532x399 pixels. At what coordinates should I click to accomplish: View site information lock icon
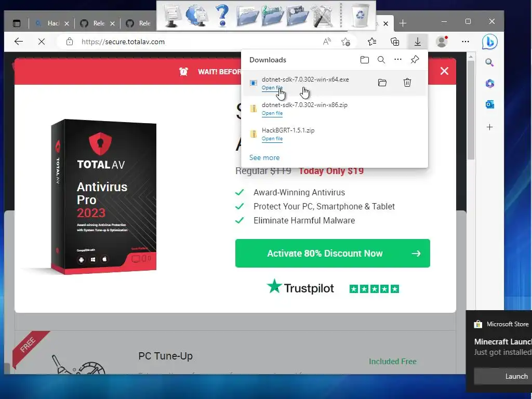70,42
